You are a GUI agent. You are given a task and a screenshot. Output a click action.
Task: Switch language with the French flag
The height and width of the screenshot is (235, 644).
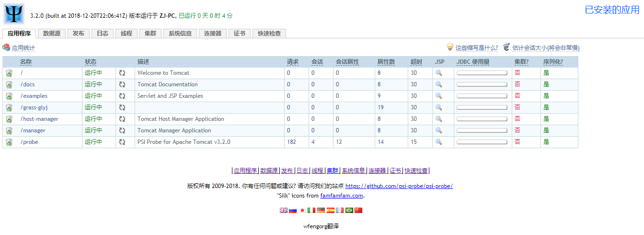pos(340,210)
